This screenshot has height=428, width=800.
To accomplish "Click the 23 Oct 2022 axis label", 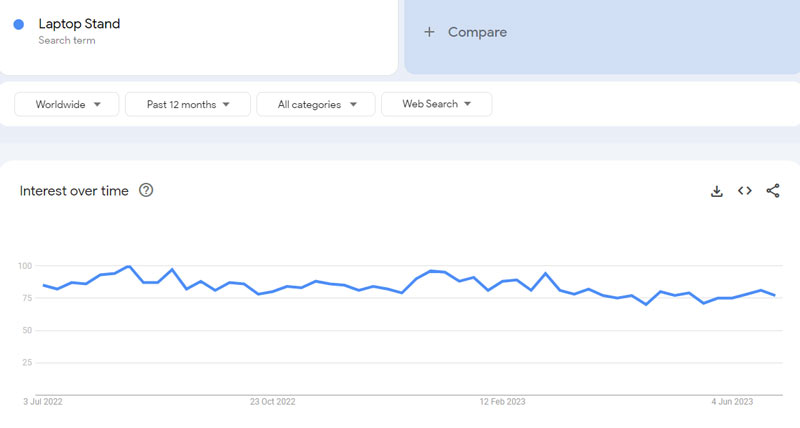I will (272, 402).
